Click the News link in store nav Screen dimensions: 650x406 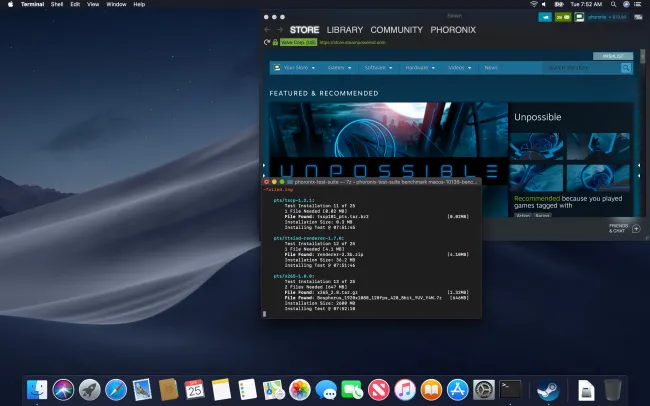(x=491, y=68)
